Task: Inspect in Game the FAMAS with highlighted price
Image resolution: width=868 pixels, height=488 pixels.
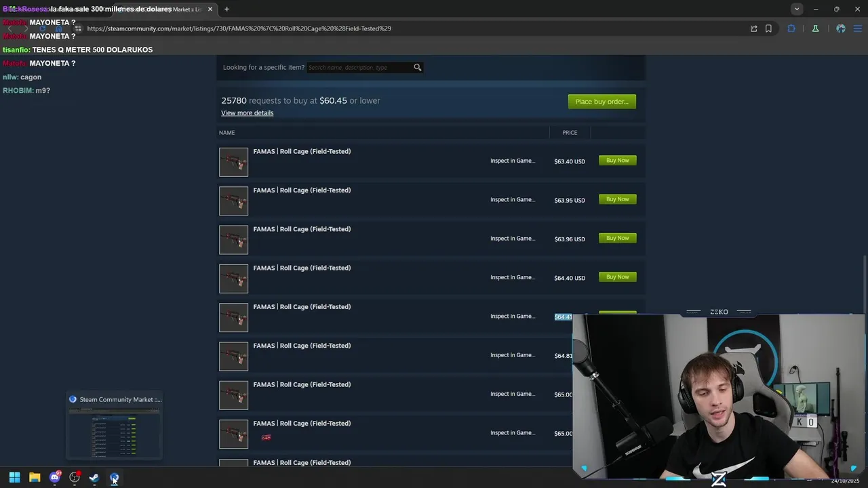Action: 513,317
